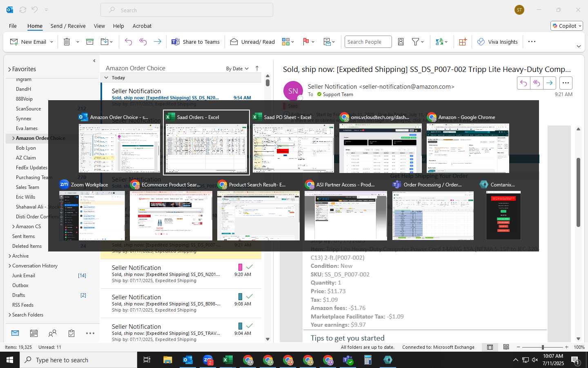Click the Archive icon in the ribbon
Image resolution: width=588 pixels, height=368 pixels.
[x=90, y=42]
